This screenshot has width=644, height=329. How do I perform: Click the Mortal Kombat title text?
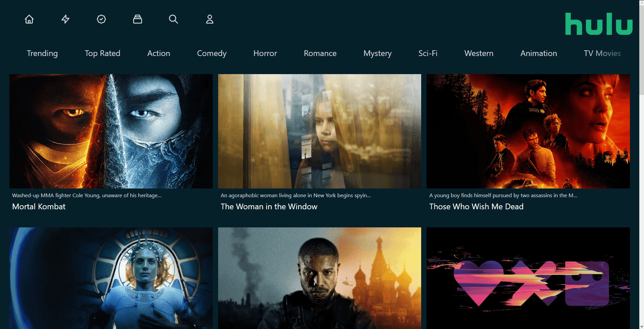click(x=39, y=207)
